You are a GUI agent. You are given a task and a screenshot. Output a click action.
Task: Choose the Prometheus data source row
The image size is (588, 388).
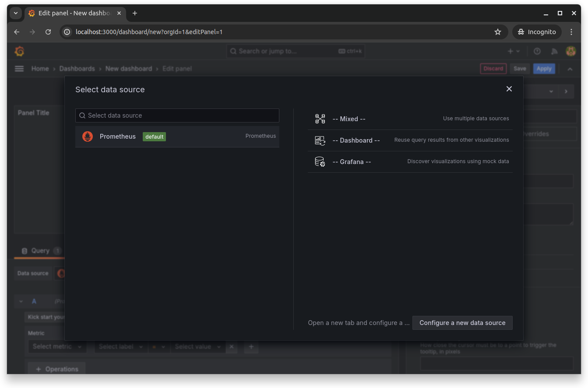pos(177,136)
